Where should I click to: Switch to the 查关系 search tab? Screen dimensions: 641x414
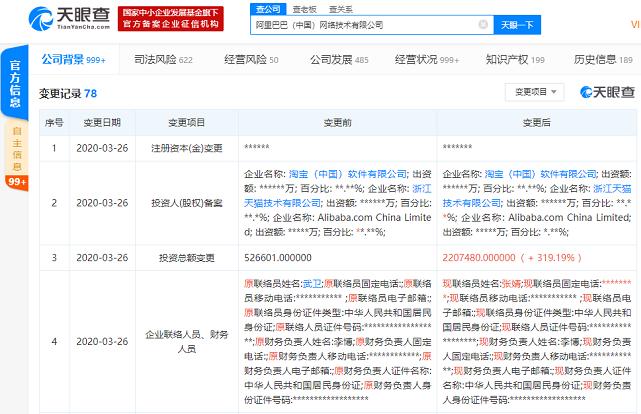click(341, 9)
